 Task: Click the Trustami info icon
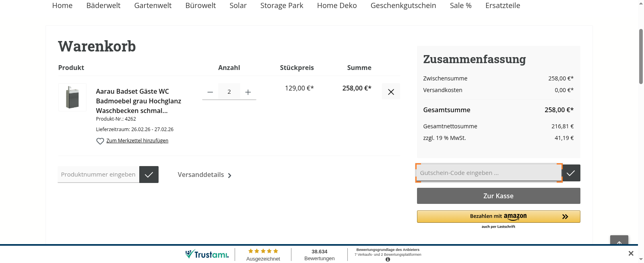[388, 259]
